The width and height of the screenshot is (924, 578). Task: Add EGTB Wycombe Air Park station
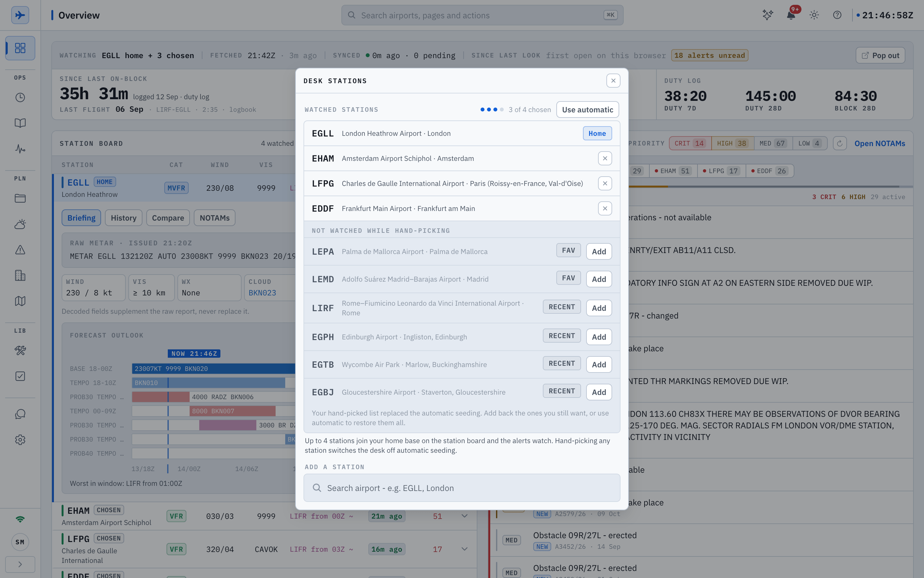click(599, 365)
